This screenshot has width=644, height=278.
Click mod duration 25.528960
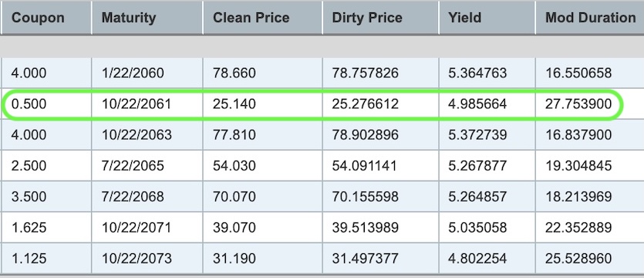578,258
